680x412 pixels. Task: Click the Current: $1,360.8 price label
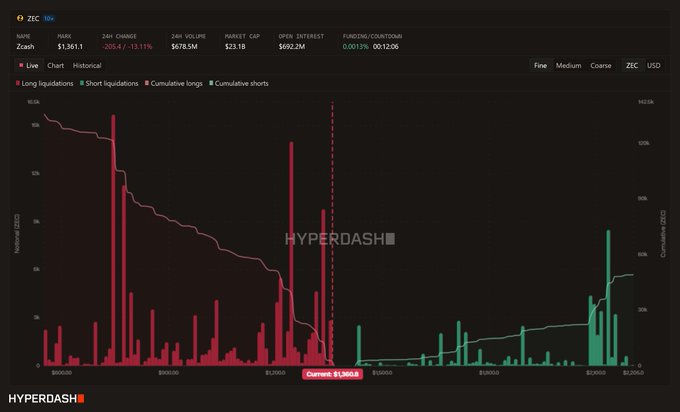coord(333,374)
